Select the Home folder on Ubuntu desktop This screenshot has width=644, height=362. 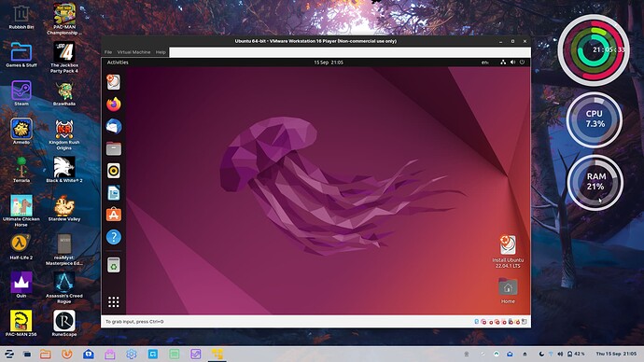(x=508, y=290)
